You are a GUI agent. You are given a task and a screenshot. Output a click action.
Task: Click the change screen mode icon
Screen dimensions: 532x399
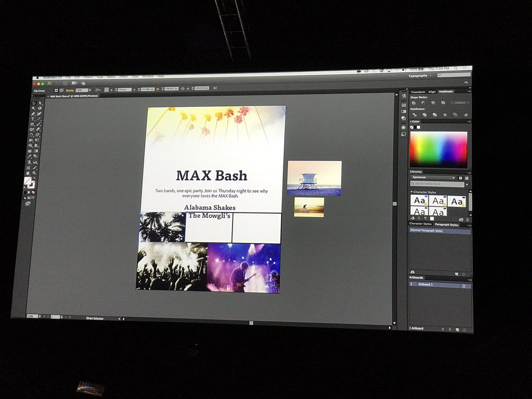pyautogui.click(x=28, y=203)
